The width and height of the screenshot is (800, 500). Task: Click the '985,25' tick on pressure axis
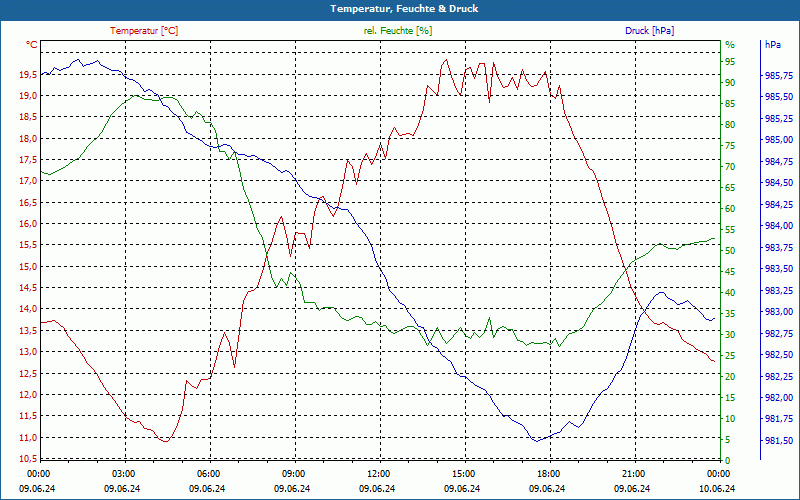pos(779,118)
